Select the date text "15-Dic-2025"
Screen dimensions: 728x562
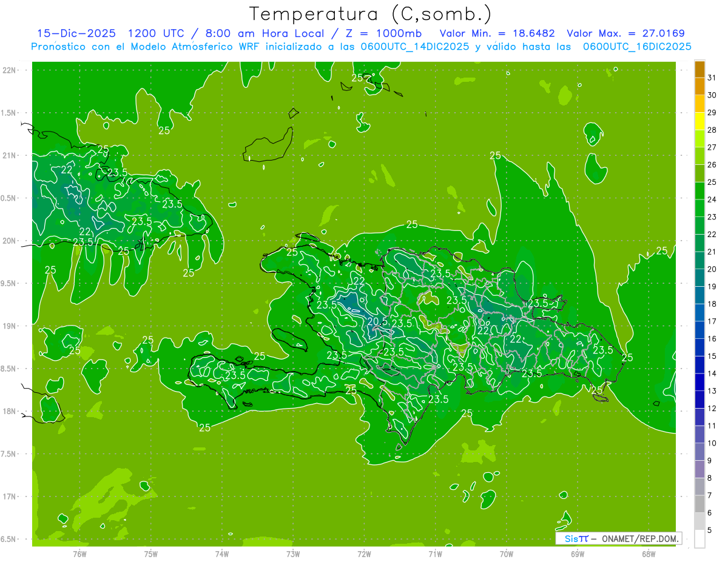pos(76,34)
